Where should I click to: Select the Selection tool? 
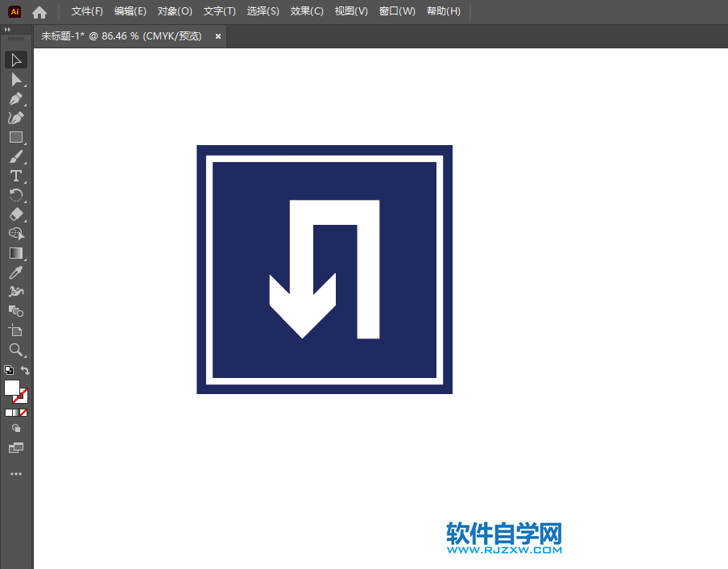click(16, 60)
